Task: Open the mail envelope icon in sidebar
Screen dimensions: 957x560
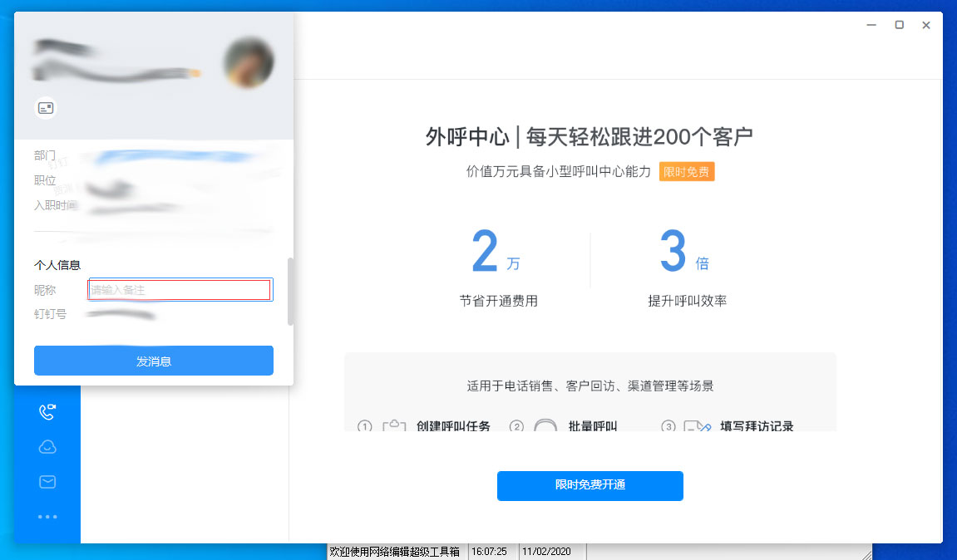Action: [47, 481]
